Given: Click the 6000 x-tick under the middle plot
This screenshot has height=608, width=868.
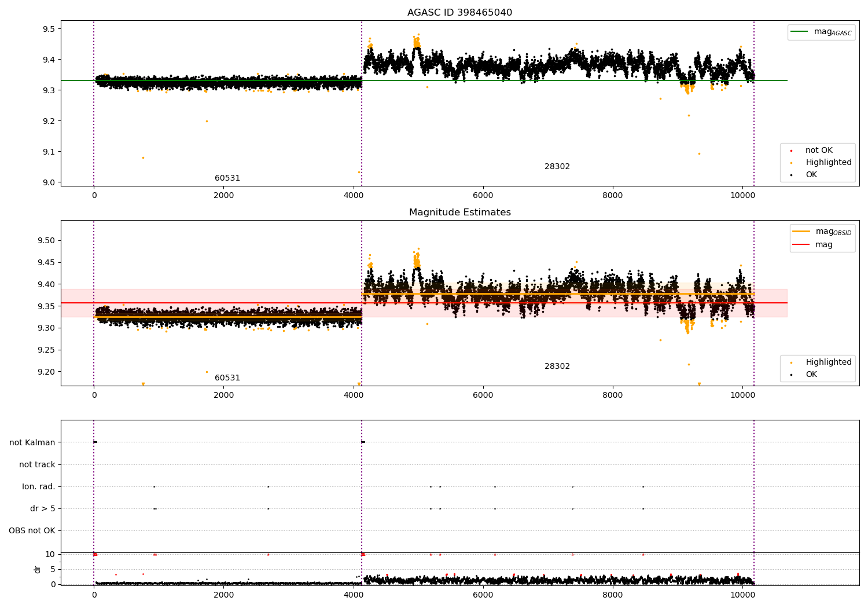Looking at the screenshot, I should pos(483,395).
